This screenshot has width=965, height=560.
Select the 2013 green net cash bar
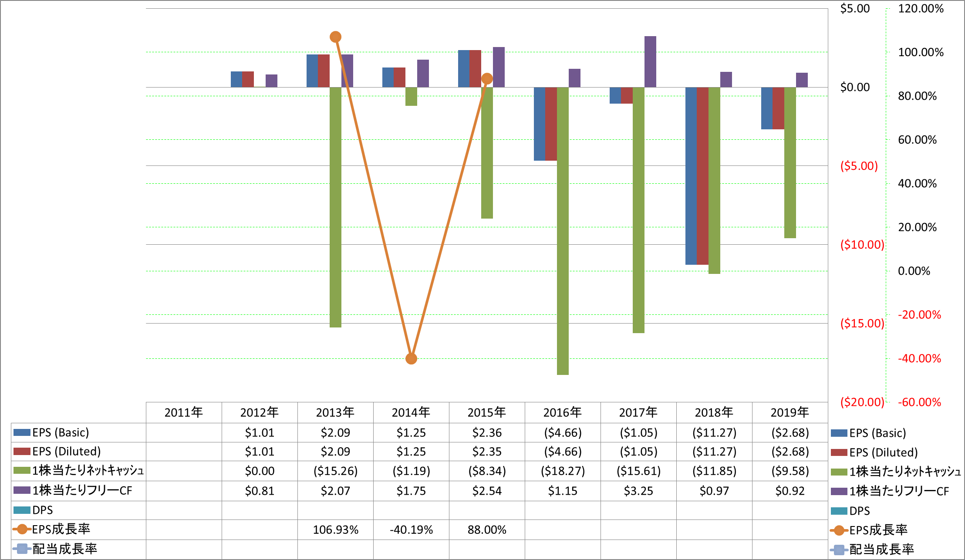point(335,207)
